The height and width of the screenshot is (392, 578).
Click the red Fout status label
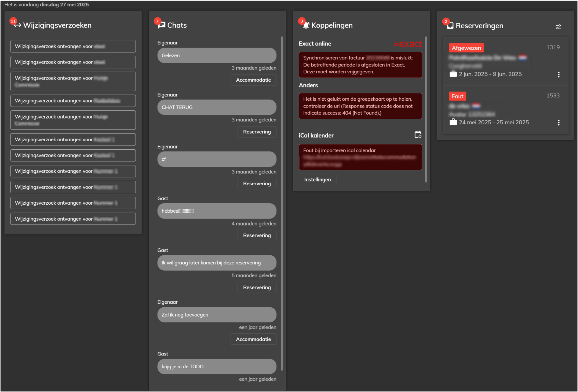(x=457, y=96)
